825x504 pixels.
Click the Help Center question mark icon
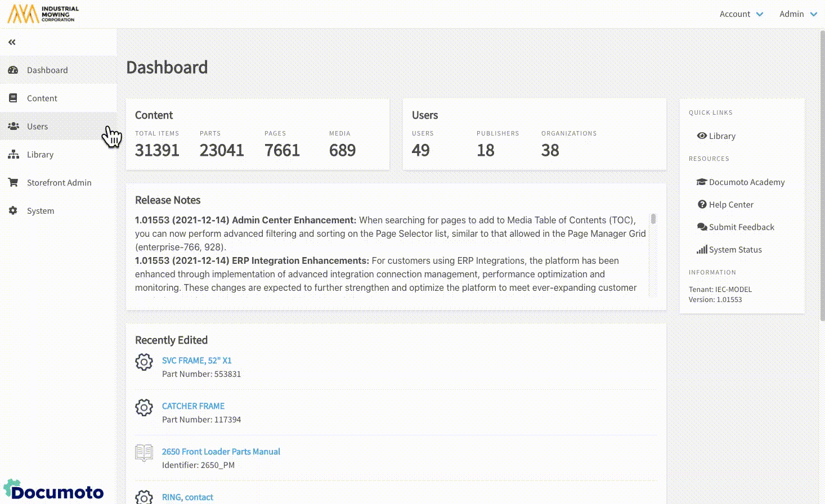pyautogui.click(x=702, y=205)
